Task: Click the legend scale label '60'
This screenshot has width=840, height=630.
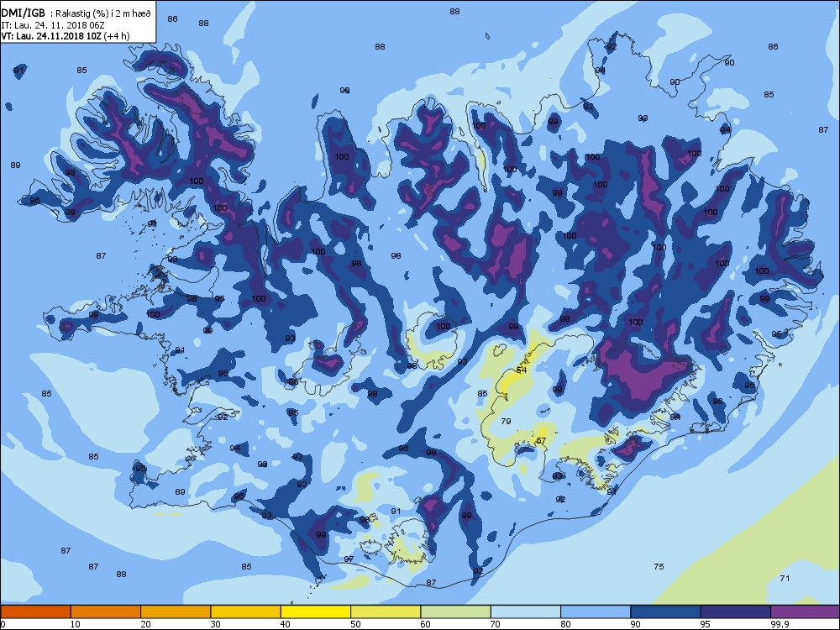Action: click(425, 623)
